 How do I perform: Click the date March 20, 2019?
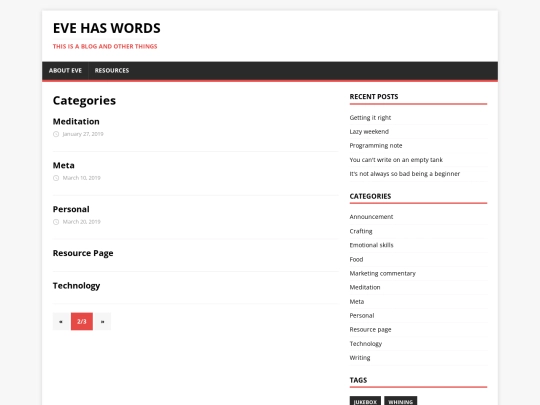click(81, 222)
